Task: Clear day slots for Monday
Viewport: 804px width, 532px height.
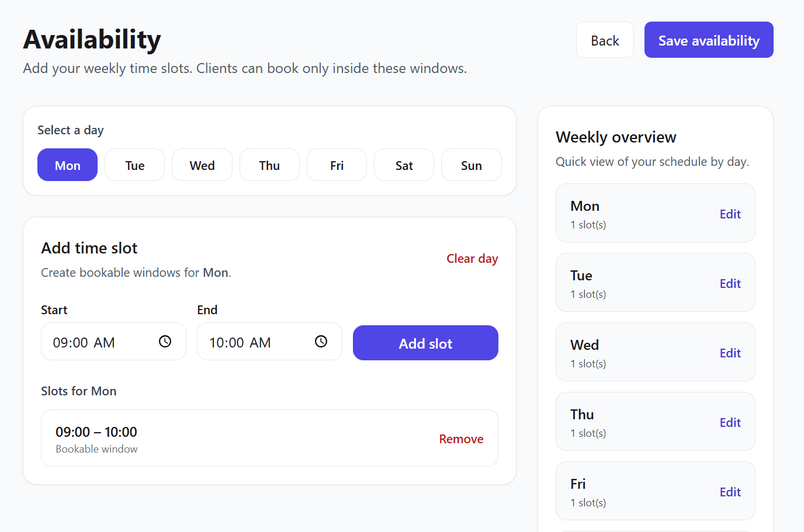Action: pos(472,259)
